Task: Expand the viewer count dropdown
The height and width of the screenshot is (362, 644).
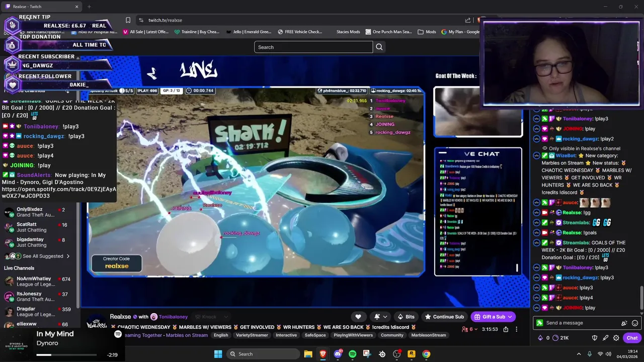Action: click(x=469, y=329)
